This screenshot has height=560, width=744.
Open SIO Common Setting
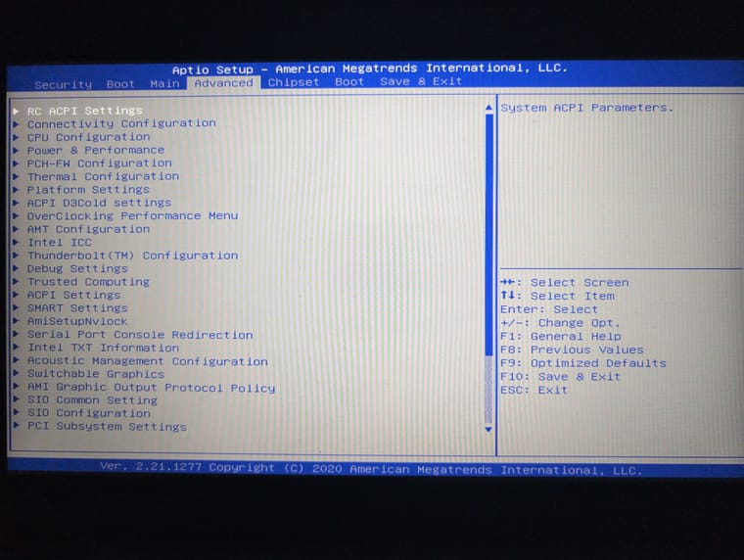pyautogui.click(x=92, y=400)
